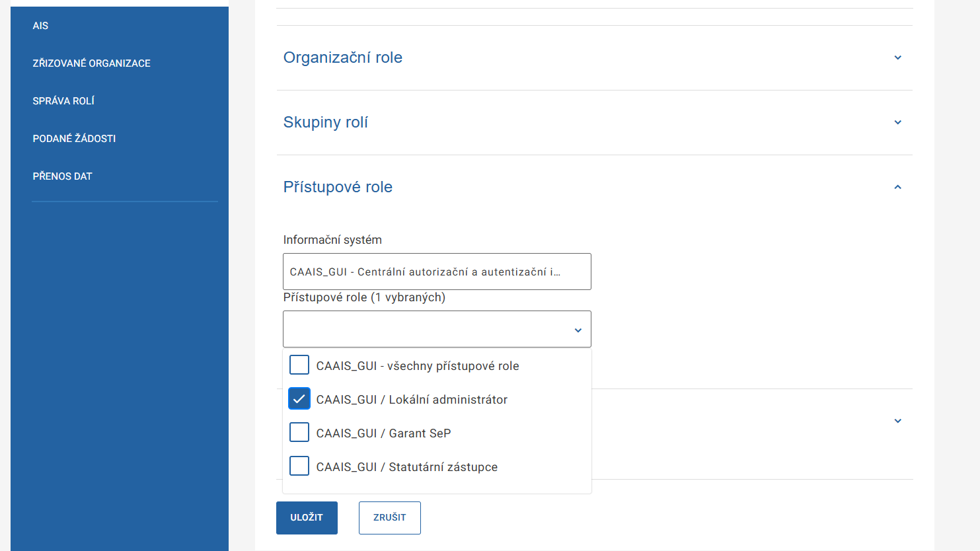The height and width of the screenshot is (551, 980).
Task: Open Správa rolí menu item
Action: pos(63,101)
